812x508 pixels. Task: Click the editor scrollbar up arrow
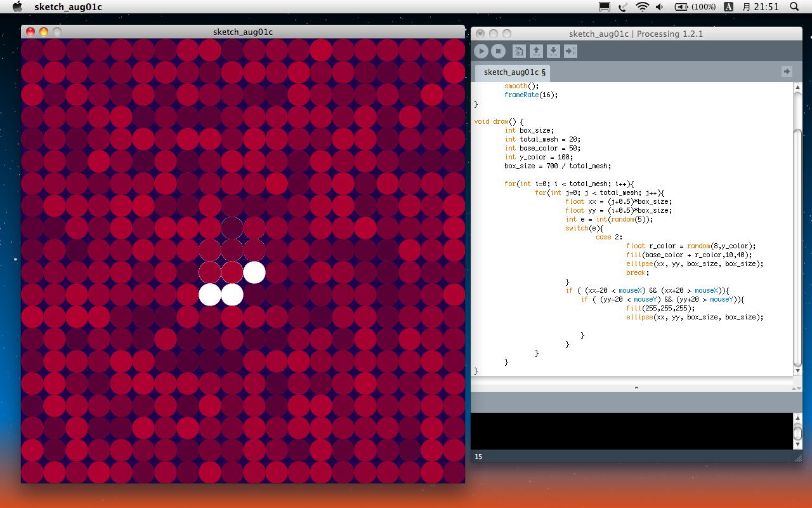[x=797, y=87]
